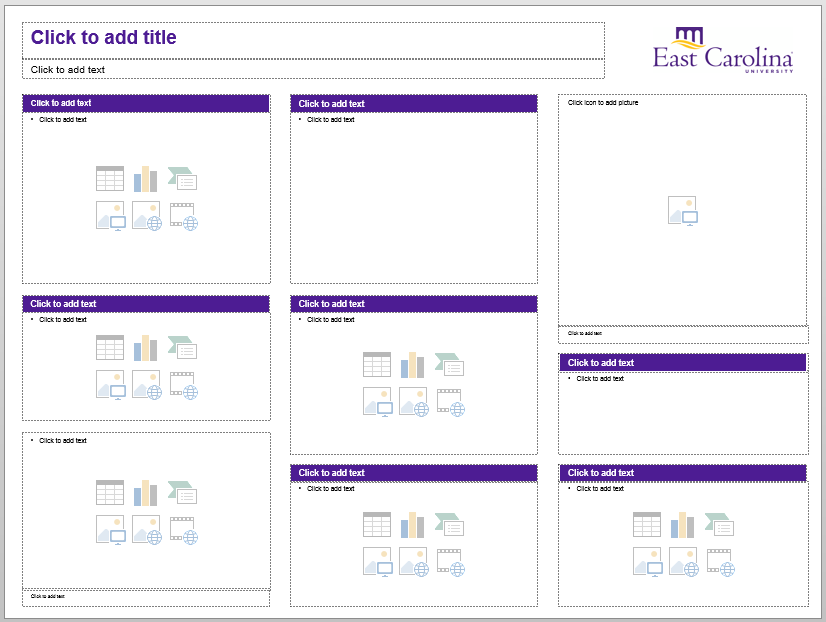Select the East Carolina University logo
The height and width of the screenshot is (622, 826).
(x=723, y=50)
